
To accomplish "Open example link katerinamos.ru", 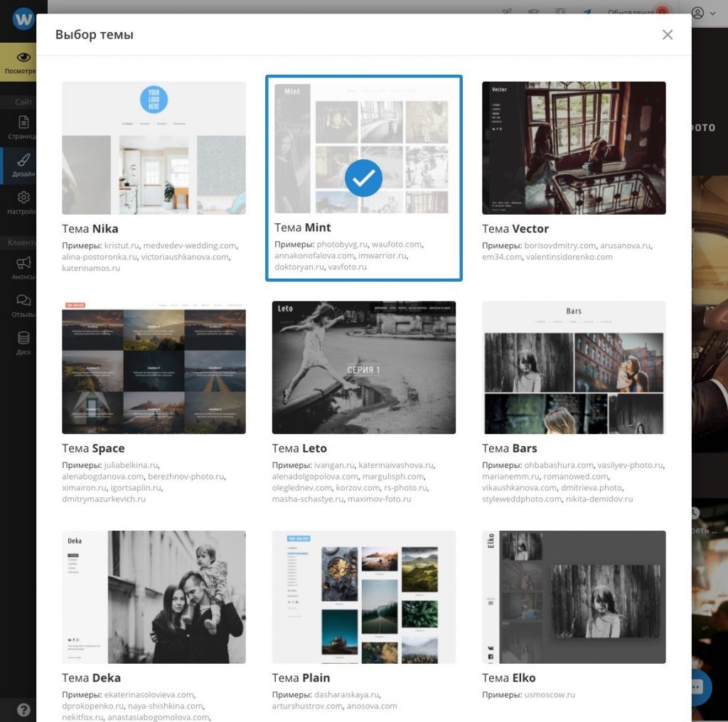I will click(x=91, y=268).
